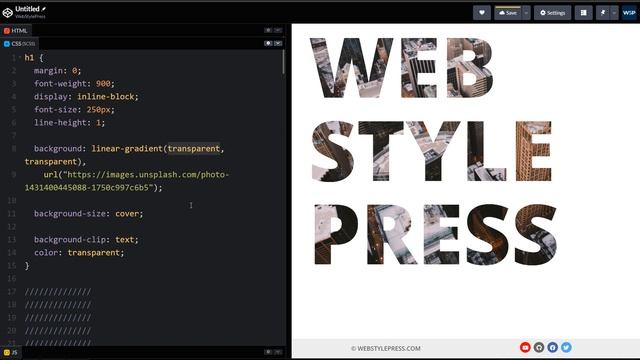Click the Untitled pen title
The width and height of the screenshot is (640, 360).
click(27, 9)
